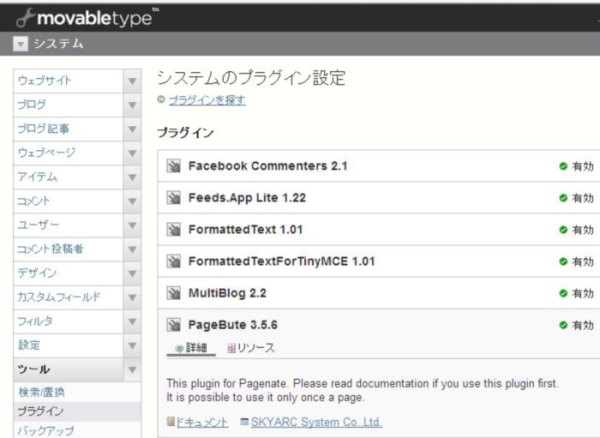600x438 pixels.
Task: Click green status icon for FormattedText 1.01
Action: click(563, 230)
